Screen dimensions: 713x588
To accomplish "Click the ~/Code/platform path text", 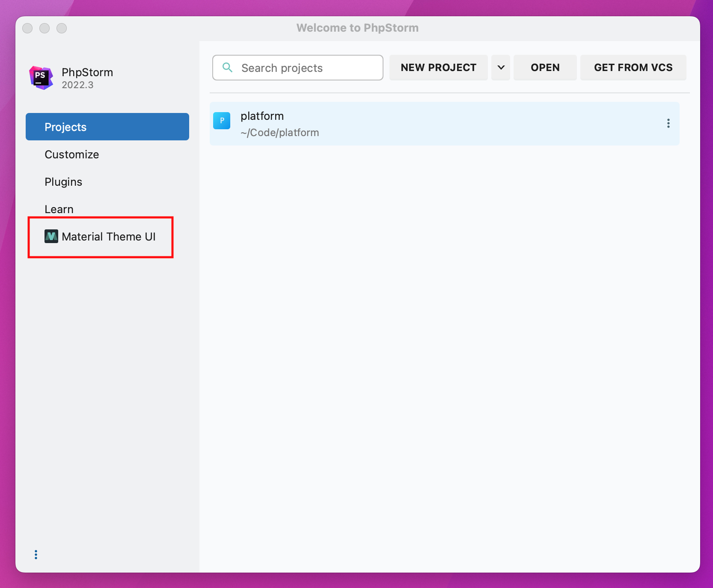I will 280,133.
